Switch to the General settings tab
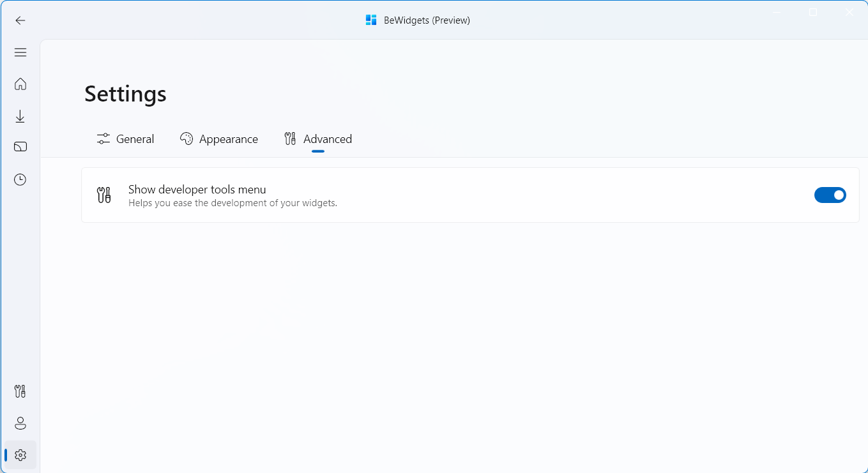868x473 pixels. pos(125,139)
